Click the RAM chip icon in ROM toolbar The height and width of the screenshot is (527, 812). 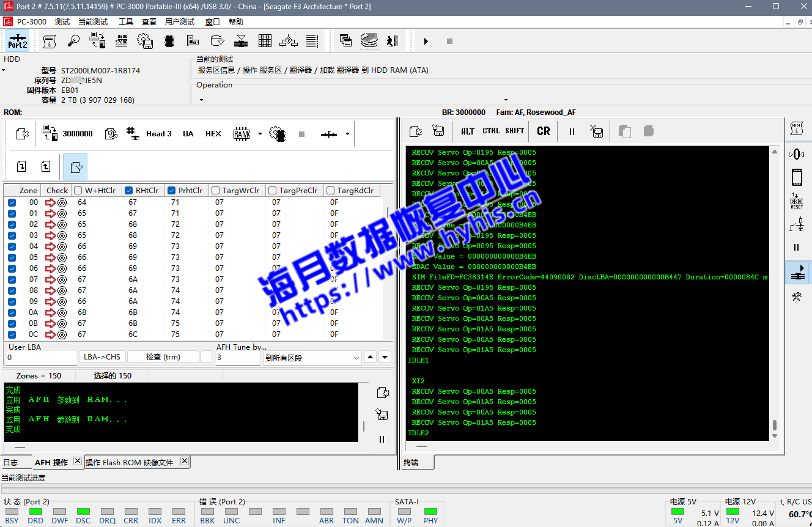pyautogui.click(x=242, y=134)
